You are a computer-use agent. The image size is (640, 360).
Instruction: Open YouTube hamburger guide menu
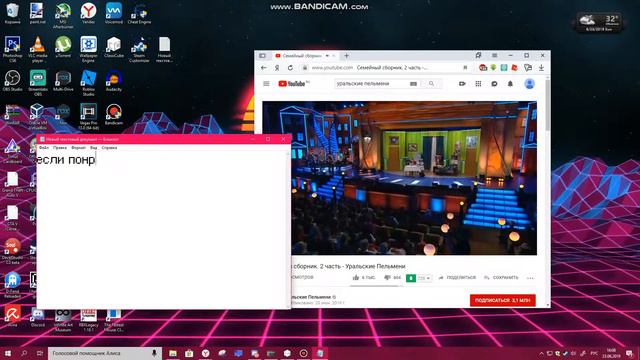click(266, 84)
